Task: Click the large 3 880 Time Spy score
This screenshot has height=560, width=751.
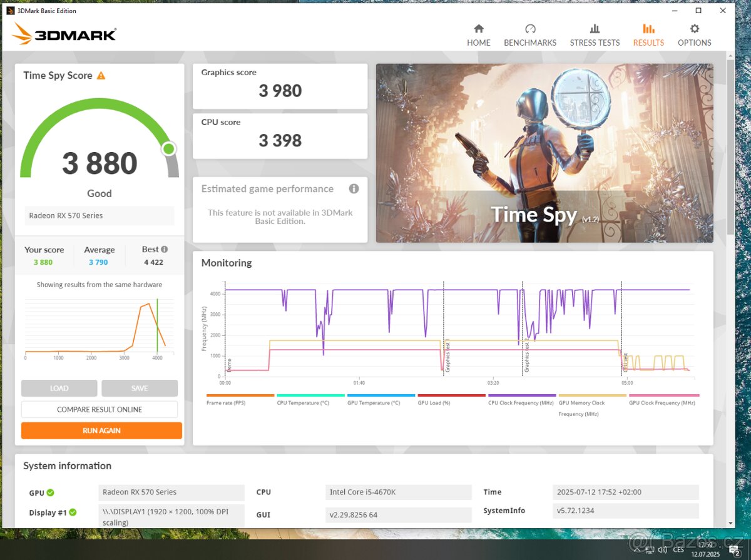Action: pos(100,163)
